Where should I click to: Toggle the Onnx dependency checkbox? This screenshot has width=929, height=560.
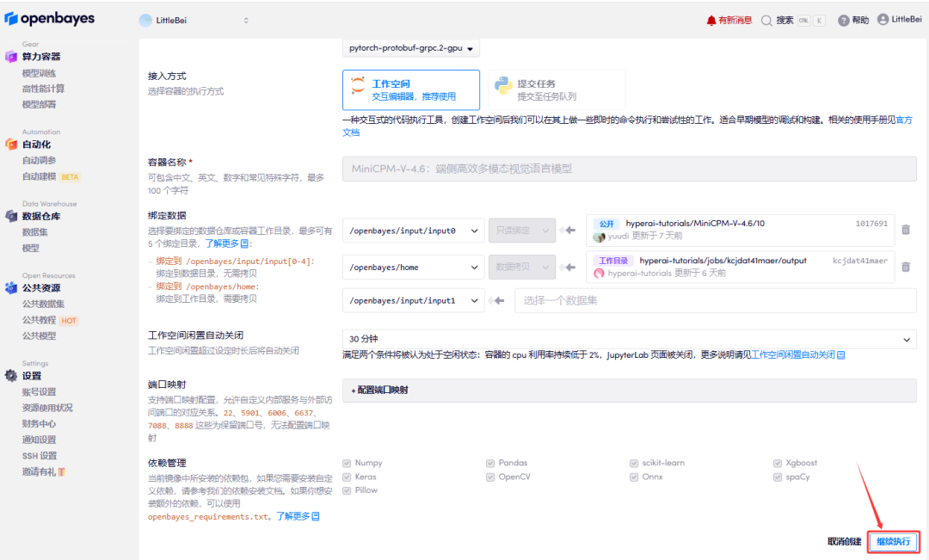(634, 477)
